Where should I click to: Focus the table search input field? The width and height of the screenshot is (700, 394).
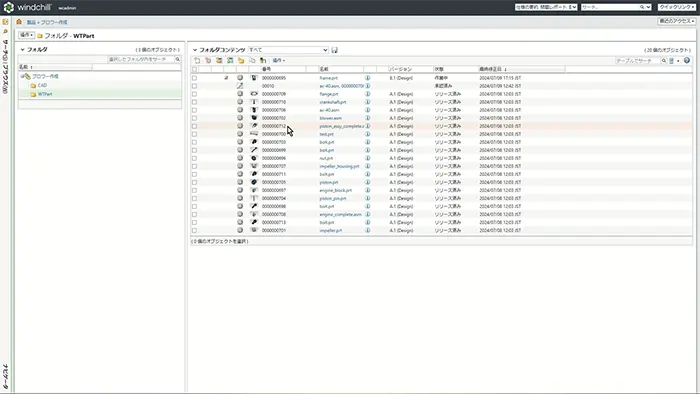(x=638, y=61)
